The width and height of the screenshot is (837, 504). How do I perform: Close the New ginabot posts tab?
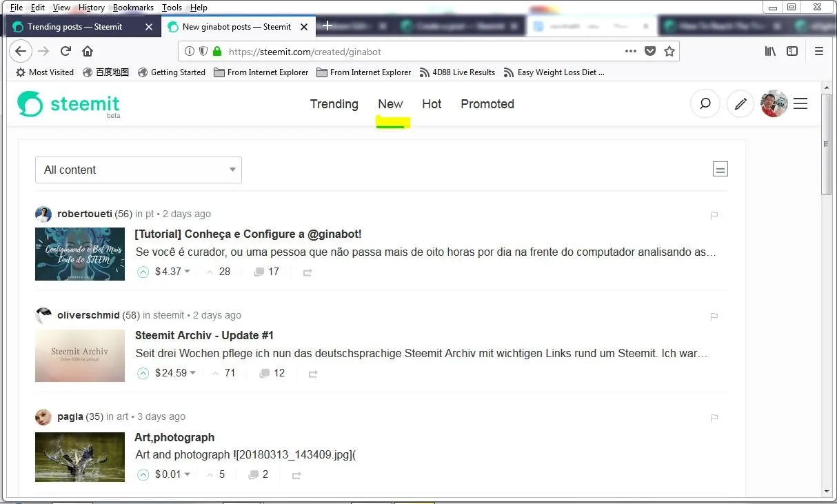304,27
